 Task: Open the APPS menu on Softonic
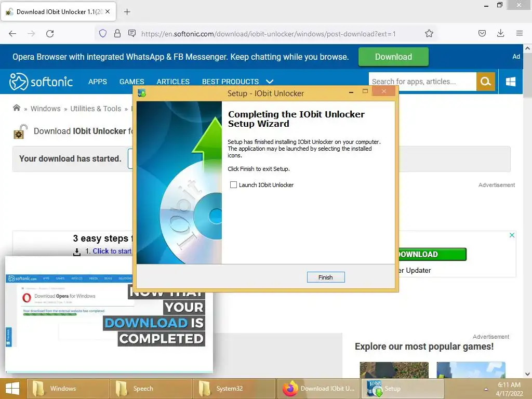tap(97, 82)
